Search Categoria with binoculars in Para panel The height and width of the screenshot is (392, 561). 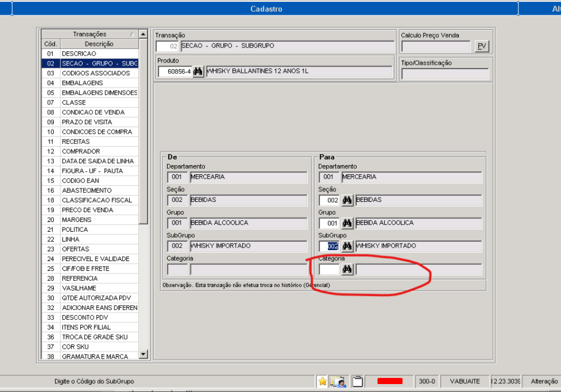click(347, 269)
